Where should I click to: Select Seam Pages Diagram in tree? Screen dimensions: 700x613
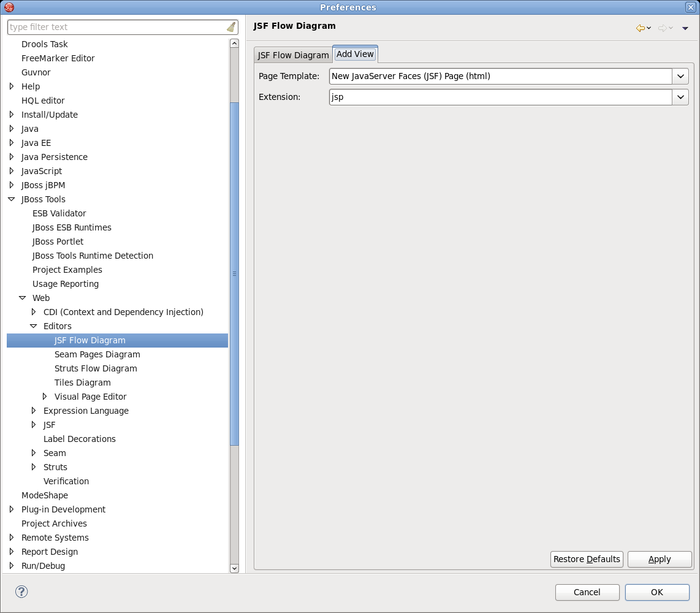click(x=97, y=354)
